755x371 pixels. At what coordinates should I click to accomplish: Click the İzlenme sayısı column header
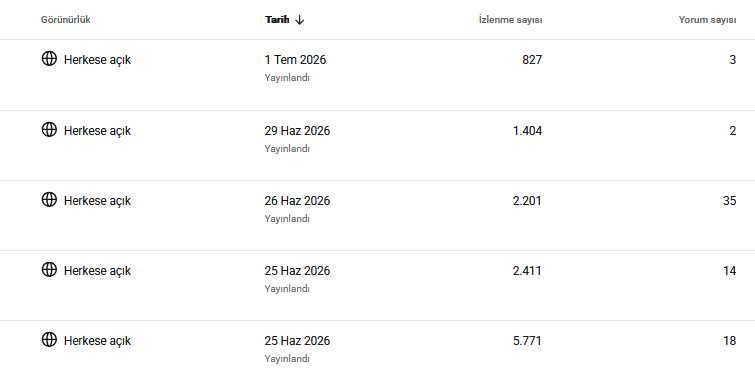510,20
